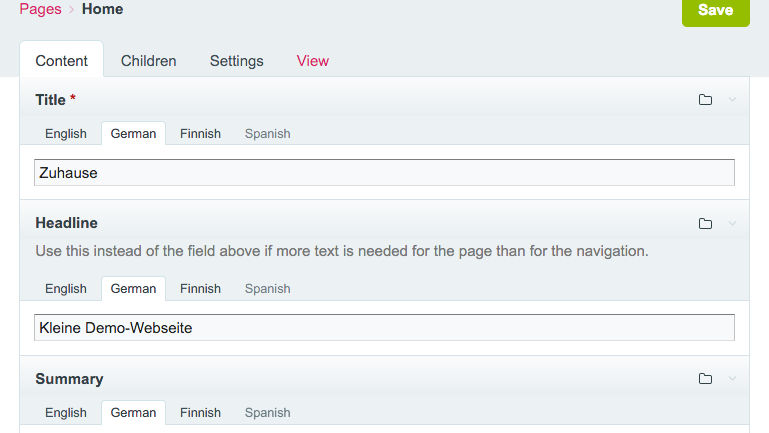Open the Settings tab
The image size is (769, 433).
[236, 61]
